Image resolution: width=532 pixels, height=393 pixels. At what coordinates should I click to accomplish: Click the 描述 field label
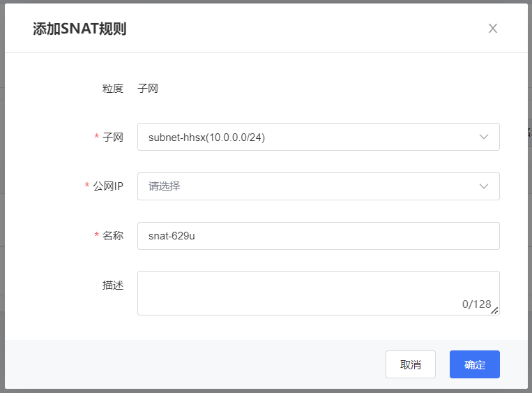pyautogui.click(x=113, y=286)
